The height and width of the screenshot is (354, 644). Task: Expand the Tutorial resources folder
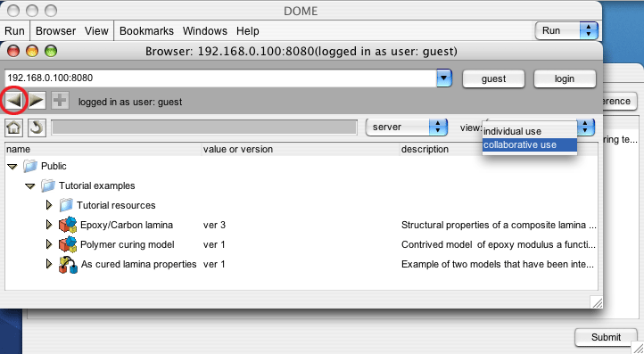(x=49, y=205)
